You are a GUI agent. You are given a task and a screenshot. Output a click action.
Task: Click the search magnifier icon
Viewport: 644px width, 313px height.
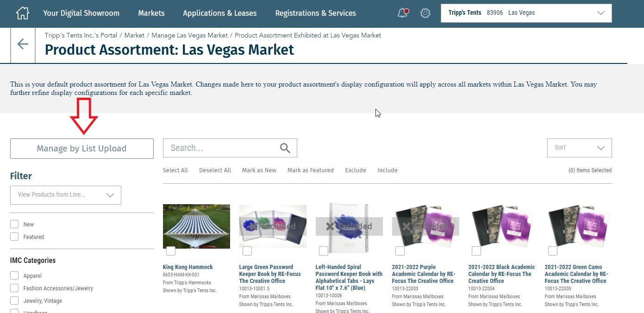(285, 148)
